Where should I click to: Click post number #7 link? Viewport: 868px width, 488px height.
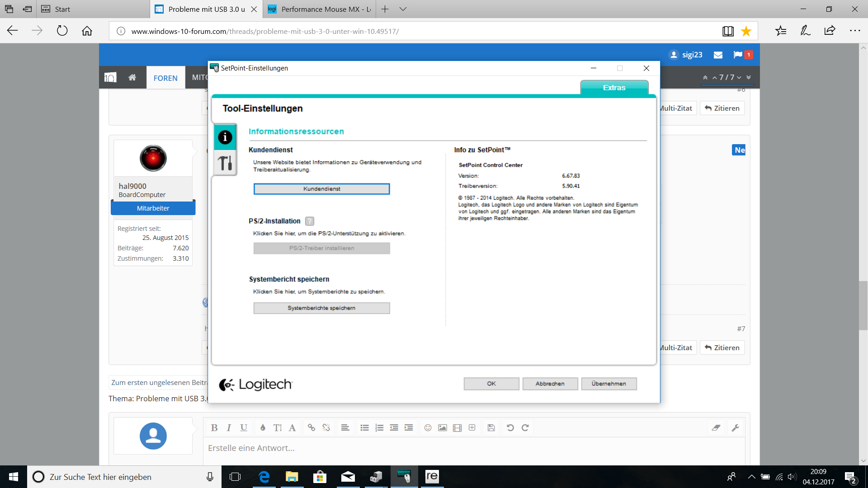pos(741,328)
